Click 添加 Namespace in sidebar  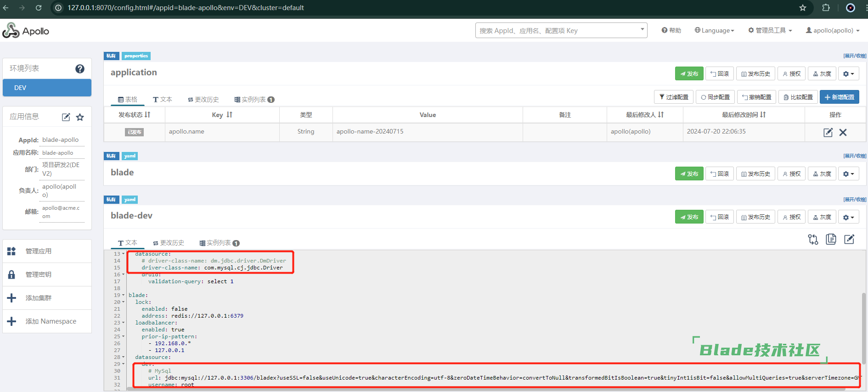(x=47, y=321)
